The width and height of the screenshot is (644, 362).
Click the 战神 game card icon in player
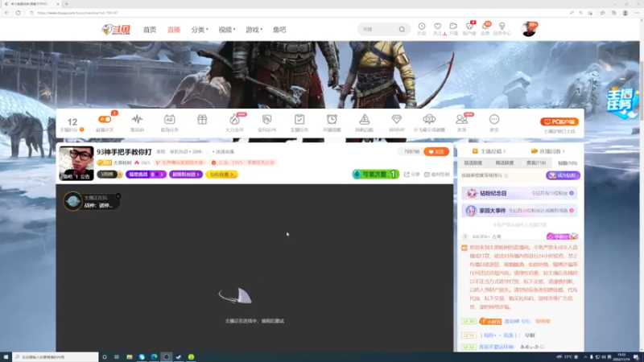coord(72,201)
